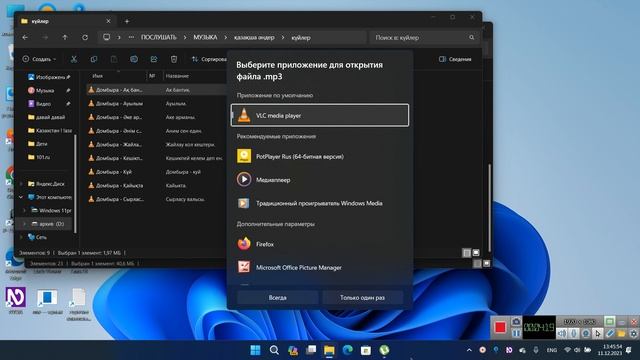Click the Rename icon in Explorer toolbar
This screenshot has width=640, height=360.
[134, 59]
